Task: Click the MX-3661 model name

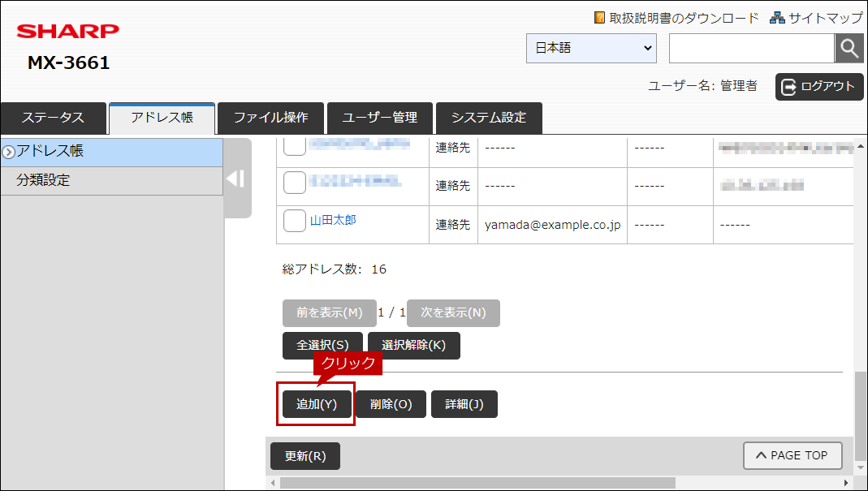Action: [x=69, y=62]
